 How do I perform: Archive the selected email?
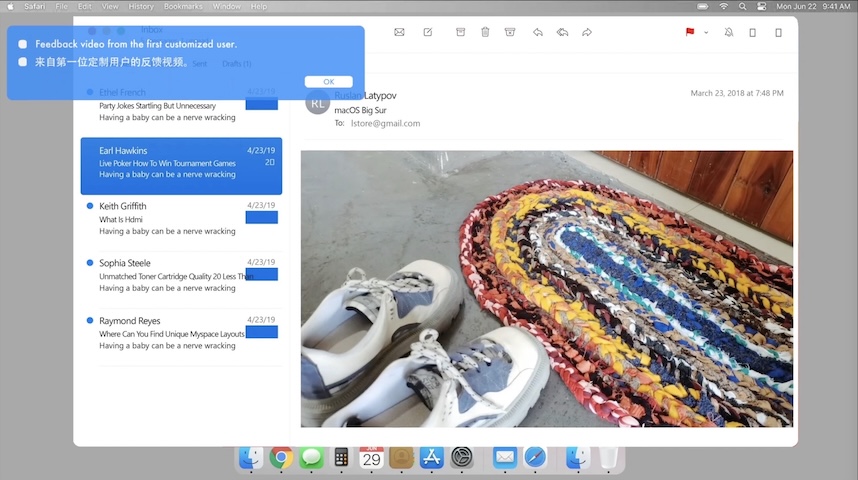click(x=460, y=32)
